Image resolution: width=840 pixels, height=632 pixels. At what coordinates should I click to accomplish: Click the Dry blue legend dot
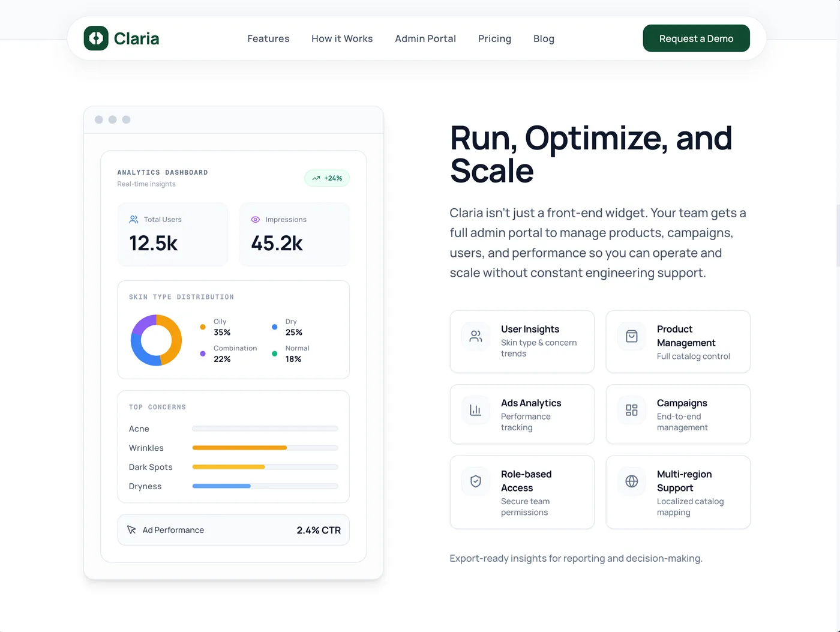[x=275, y=327]
